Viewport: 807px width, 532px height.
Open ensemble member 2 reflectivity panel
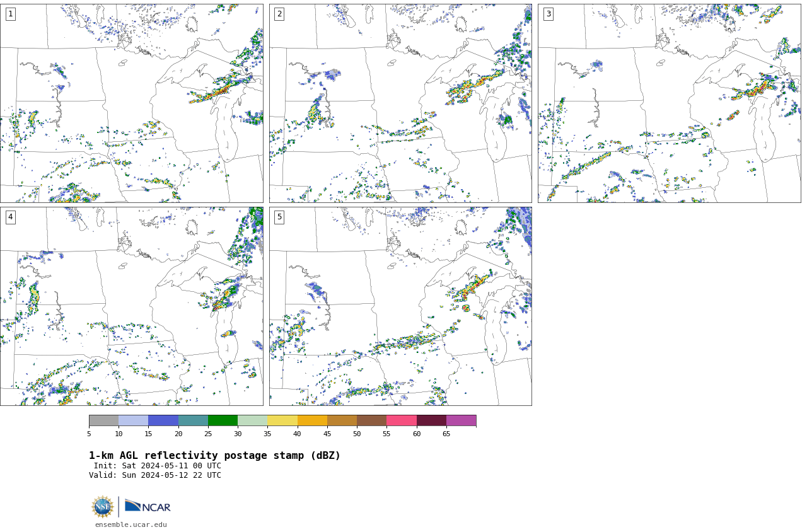tap(400, 103)
